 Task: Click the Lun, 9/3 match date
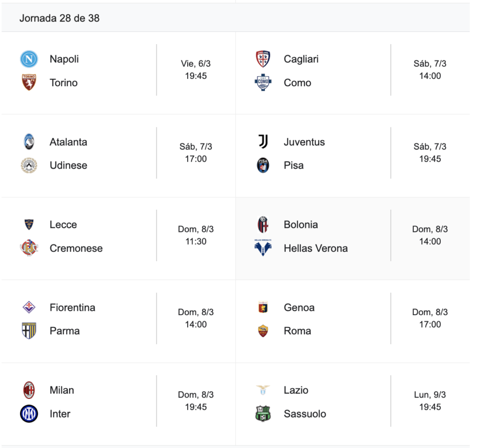click(x=430, y=395)
